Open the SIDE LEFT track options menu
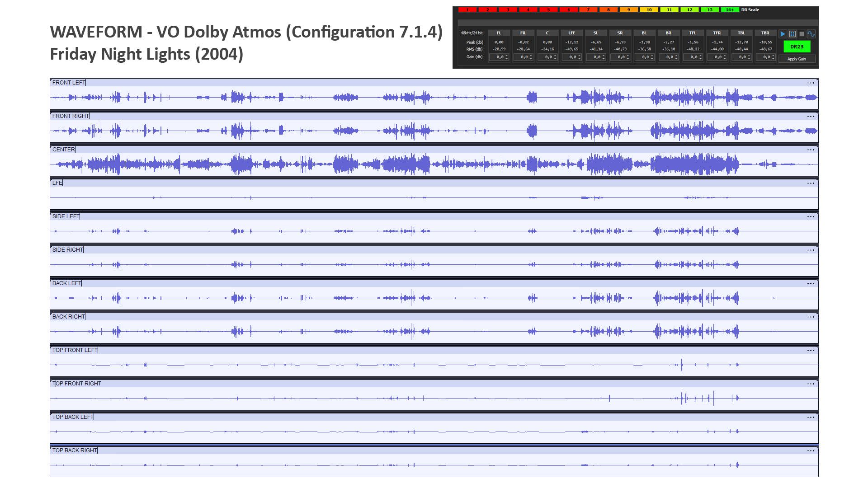 pyautogui.click(x=811, y=216)
